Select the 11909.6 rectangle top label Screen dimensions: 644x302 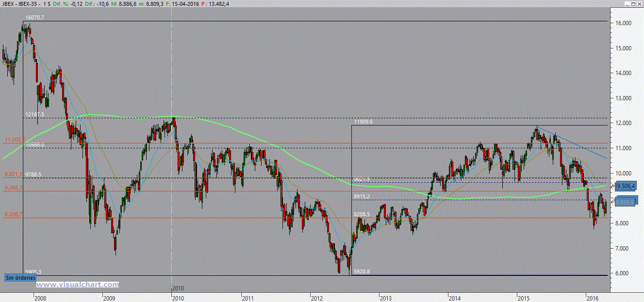click(x=363, y=122)
